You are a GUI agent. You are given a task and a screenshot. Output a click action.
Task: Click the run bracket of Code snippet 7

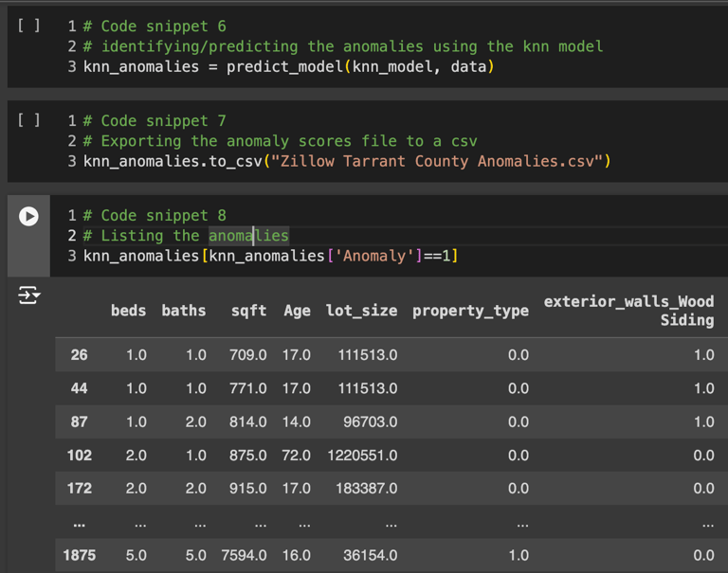tap(28, 121)
